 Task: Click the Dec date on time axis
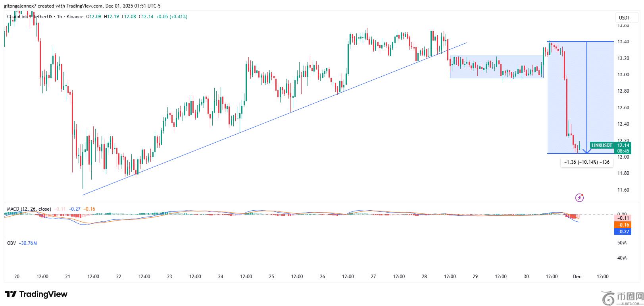click(577, 277)
